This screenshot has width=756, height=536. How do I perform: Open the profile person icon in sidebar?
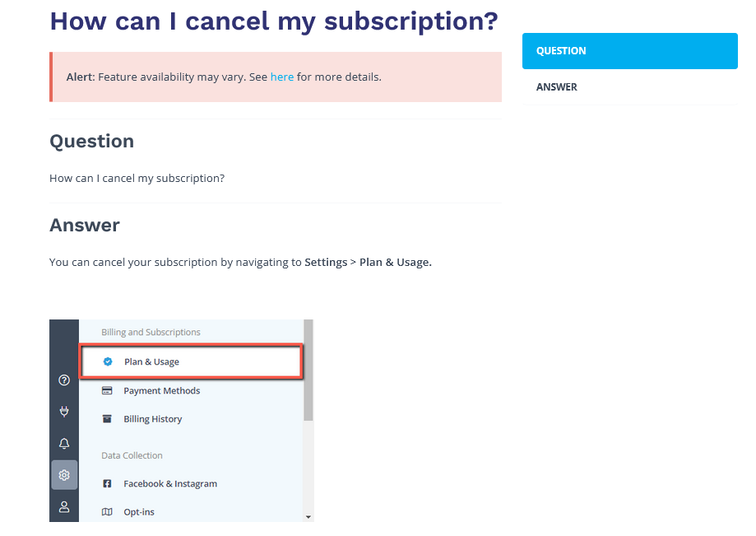tap(64, 506)
